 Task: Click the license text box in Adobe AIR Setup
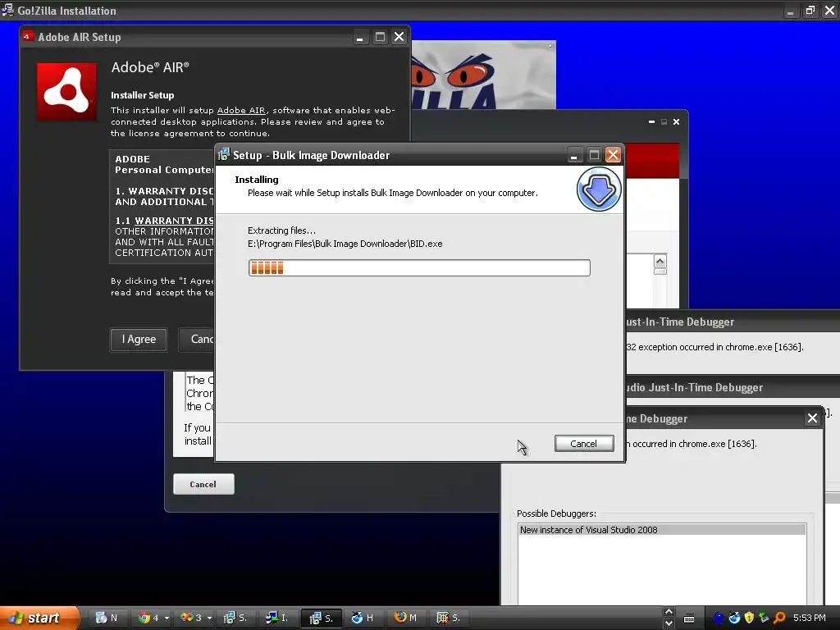[162, 206]
